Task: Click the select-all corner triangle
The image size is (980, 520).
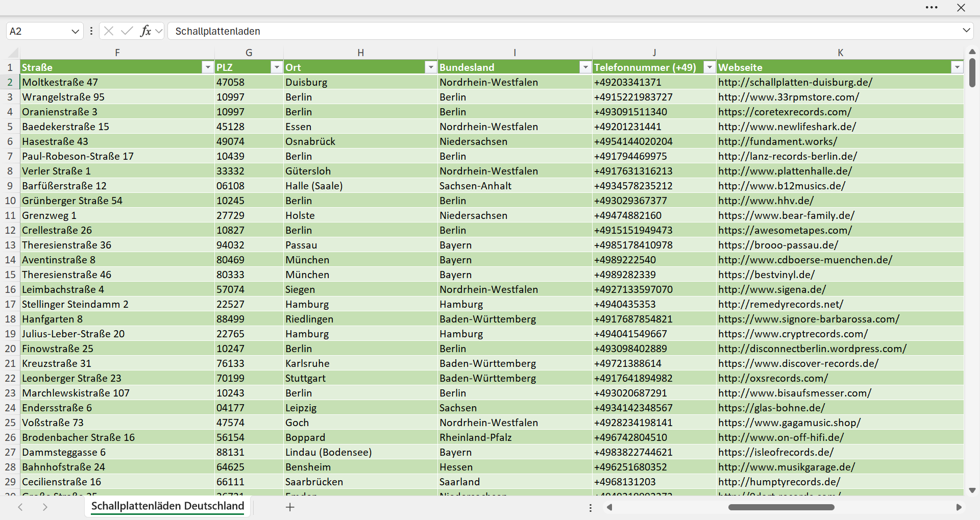Action: [13, 53]
